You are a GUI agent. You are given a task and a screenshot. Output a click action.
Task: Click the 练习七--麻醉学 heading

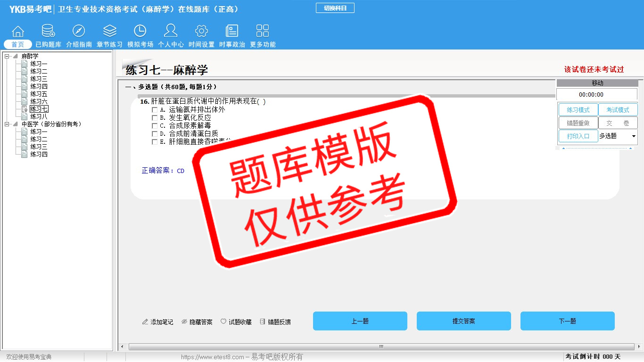(x=167, y=70)
